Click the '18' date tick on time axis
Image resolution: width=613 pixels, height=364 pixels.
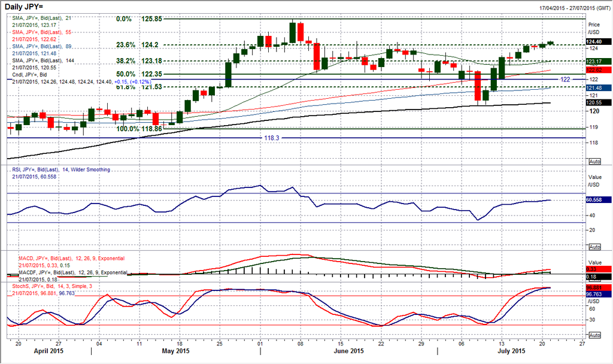click(179, 344)
